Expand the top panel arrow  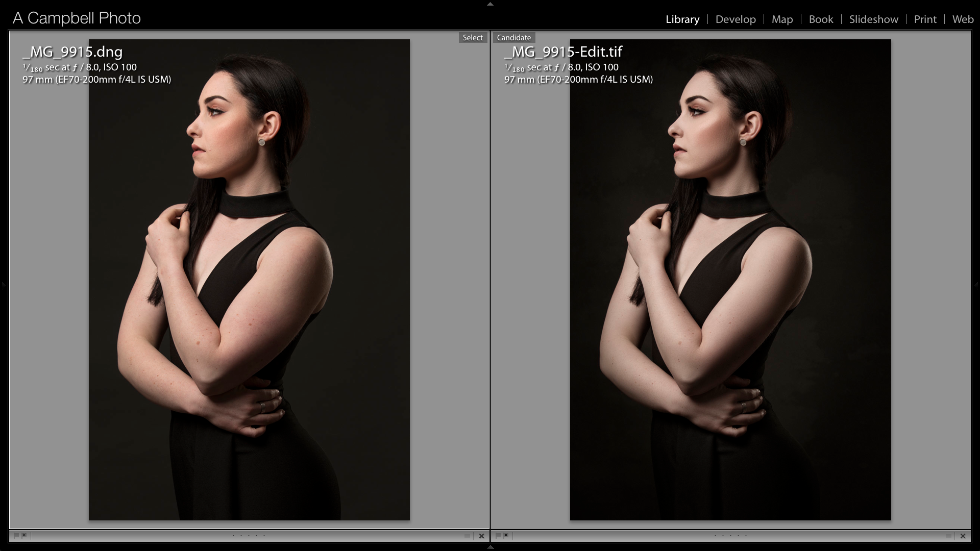click(x=490, y=4)
